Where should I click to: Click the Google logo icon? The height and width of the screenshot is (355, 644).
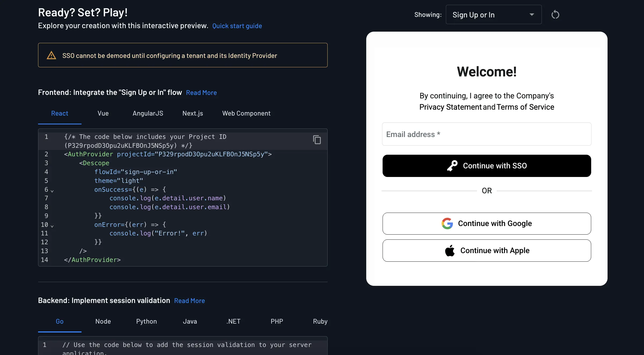pyautogui.click(x=447, y=223)
